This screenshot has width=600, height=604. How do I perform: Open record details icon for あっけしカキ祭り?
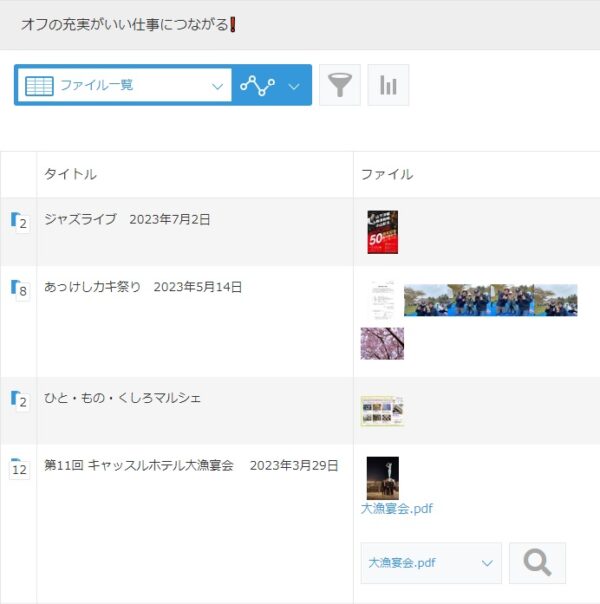coord(18,289)
